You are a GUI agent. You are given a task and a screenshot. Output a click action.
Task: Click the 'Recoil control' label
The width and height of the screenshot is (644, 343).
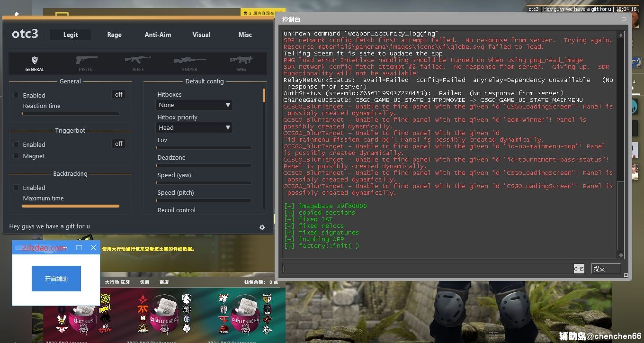coord(176,210)
